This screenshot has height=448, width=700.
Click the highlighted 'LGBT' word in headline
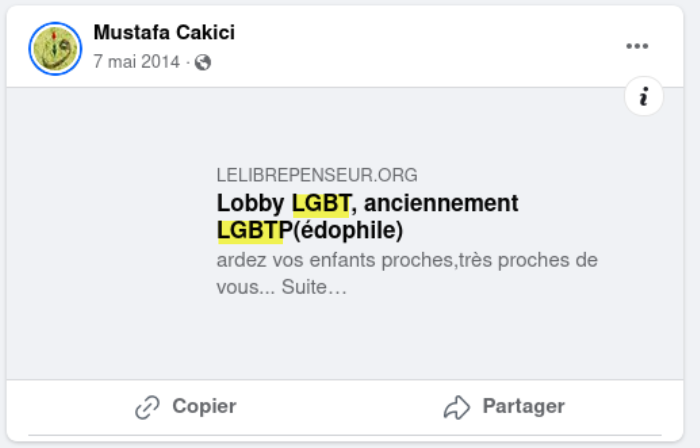click(321, 204)
